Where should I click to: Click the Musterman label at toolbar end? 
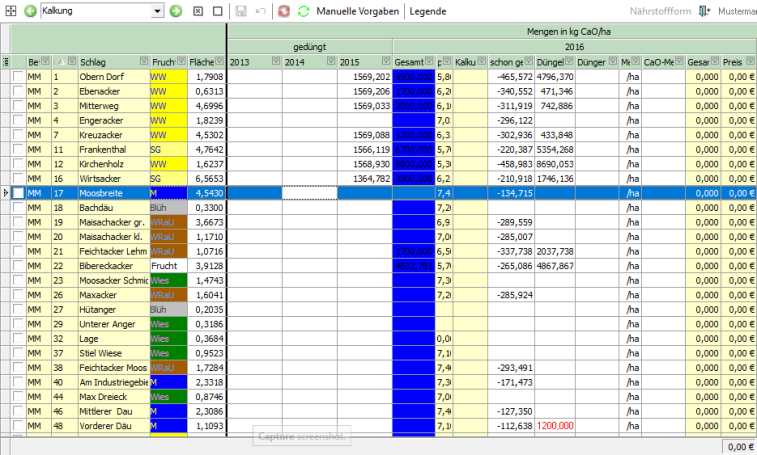(x=737, y=11)
